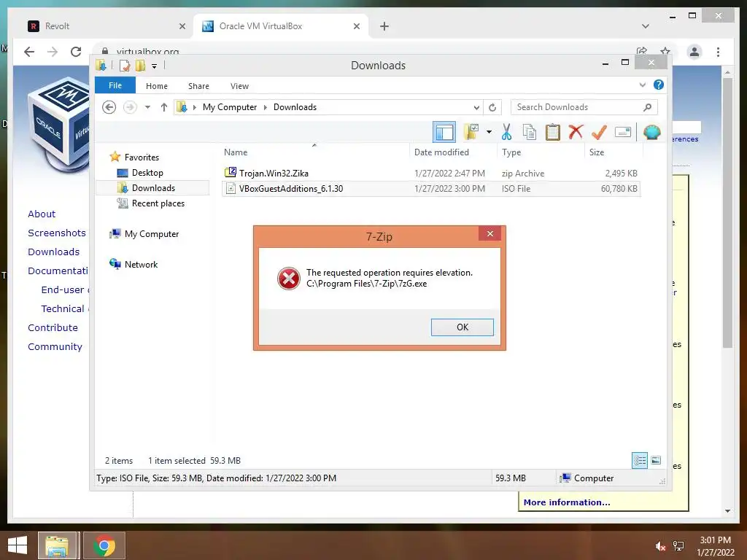This screenshot has width=747, height=560.
Task: Select My Computer in navigation pane
Action: click(x=144, y=234)
